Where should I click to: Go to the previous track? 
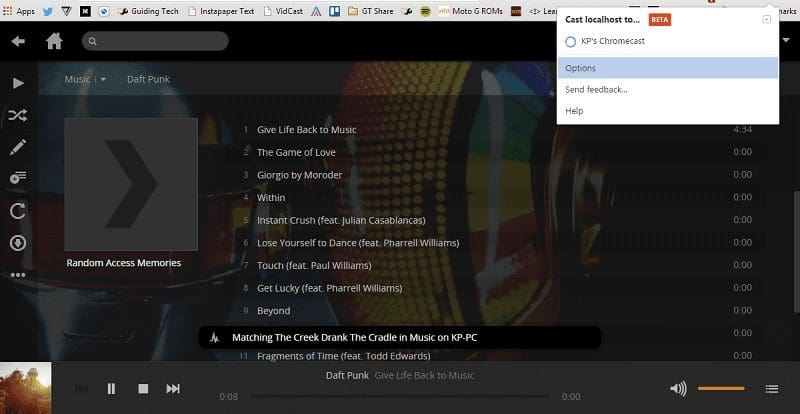81,389
